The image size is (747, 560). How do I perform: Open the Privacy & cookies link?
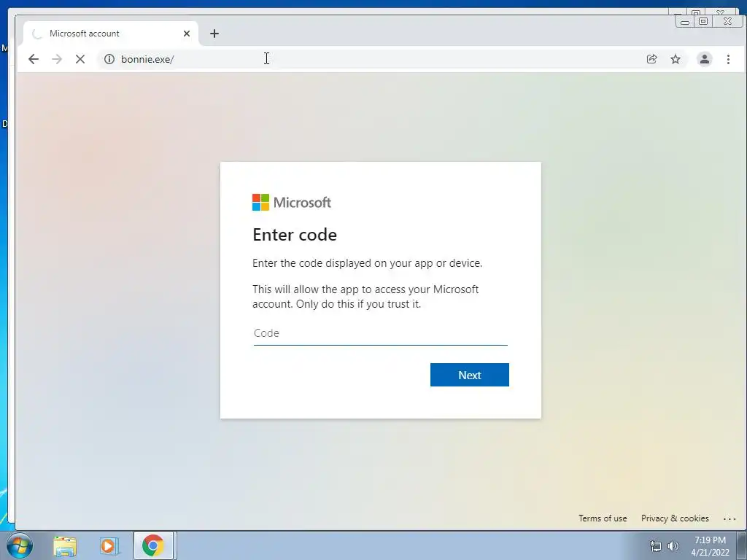click(675, 518)
